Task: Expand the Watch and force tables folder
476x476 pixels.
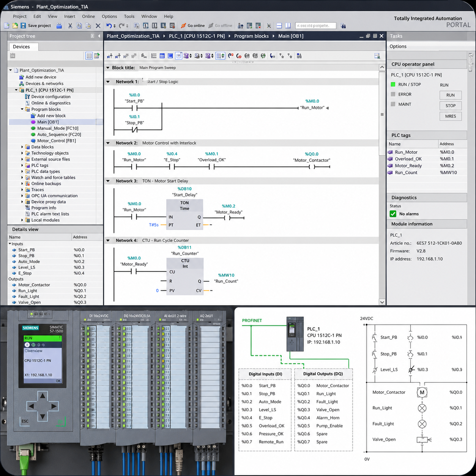Action: tap(22, 177)
